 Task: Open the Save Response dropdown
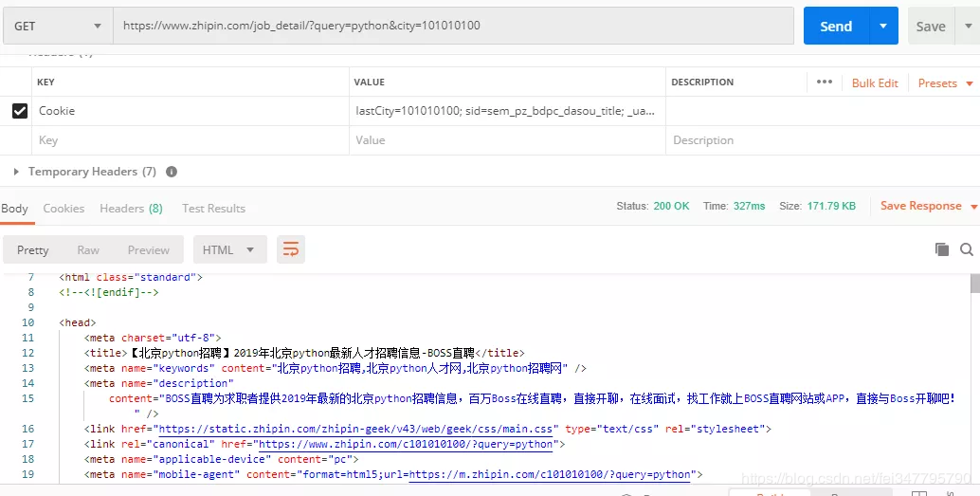(929, 206)
